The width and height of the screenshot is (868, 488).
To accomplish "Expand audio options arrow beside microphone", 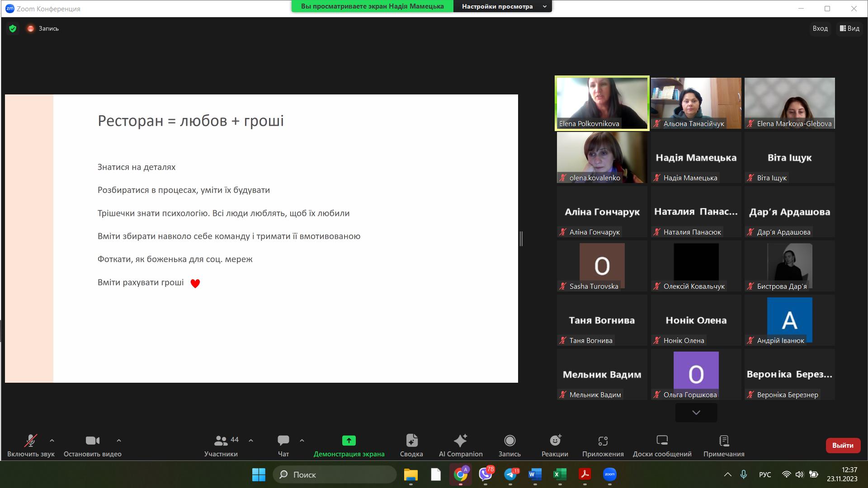I will click(52, 440).
